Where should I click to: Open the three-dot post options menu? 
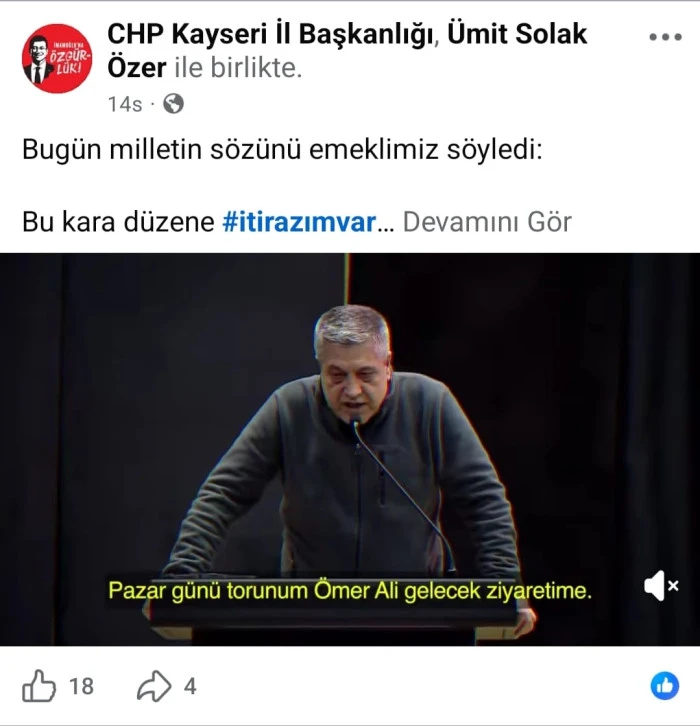coord(665,37)
